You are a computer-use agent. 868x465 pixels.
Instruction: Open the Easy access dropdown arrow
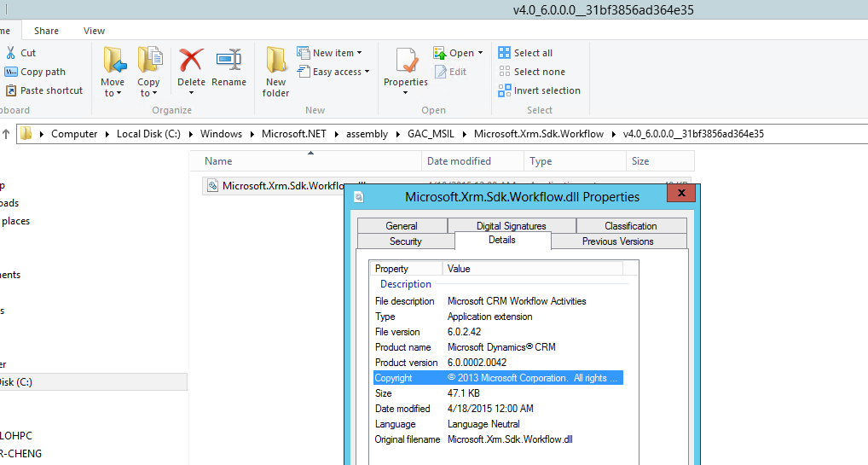[x=367, y=72]
